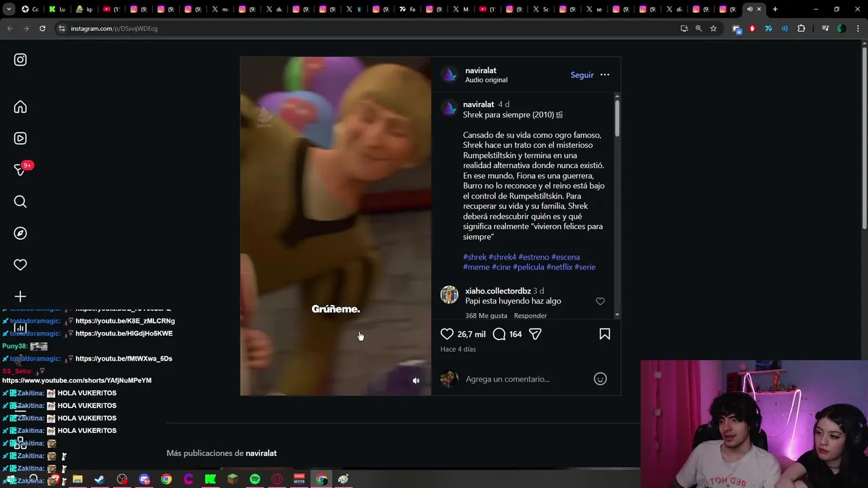The height and width of the screenshot is (488, 868).
Task: Open the profile link under Más publicaciones
Action: coord(261,453)
